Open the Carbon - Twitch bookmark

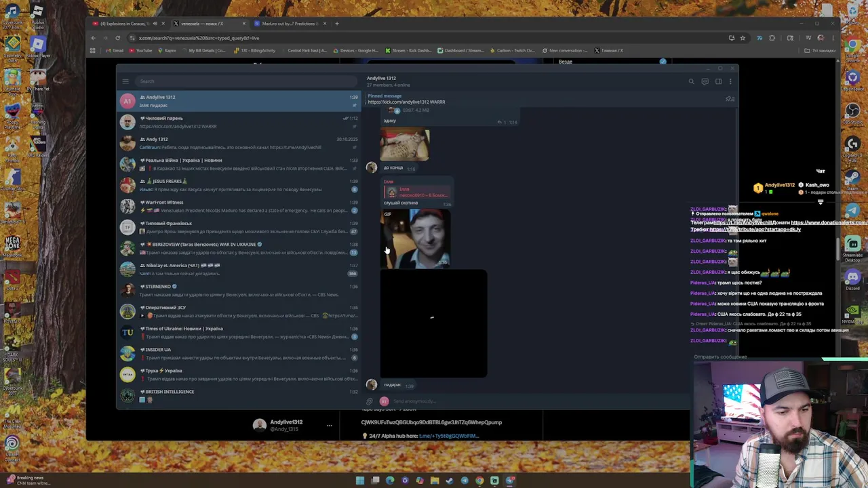[x=512, y=50]
